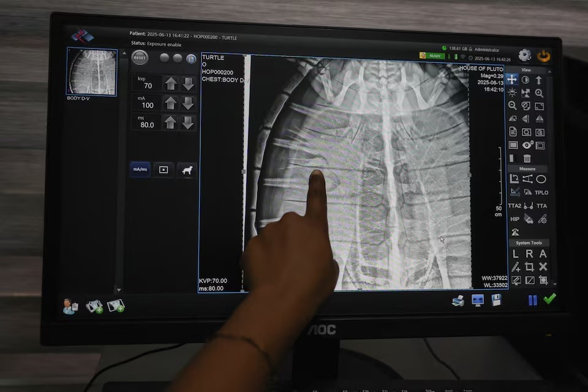The width and height of the screenshot is (588, 392).
Task: Click the nested frame icon beside eye
Action: coord(540,145)
